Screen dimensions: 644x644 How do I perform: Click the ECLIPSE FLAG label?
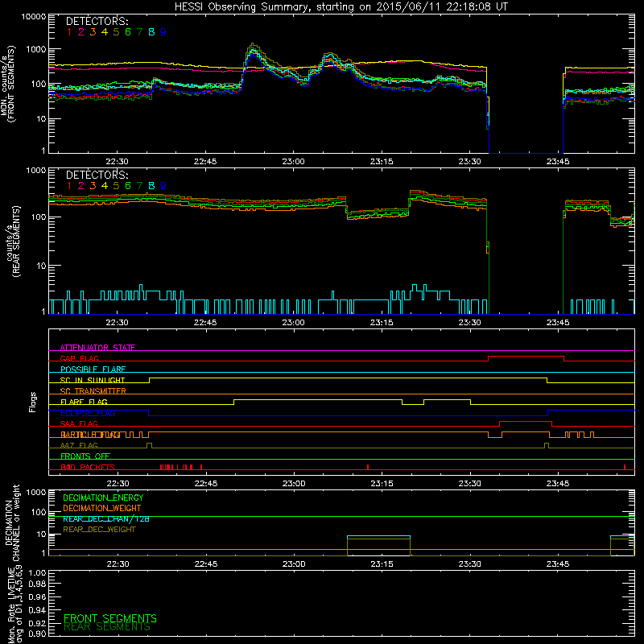click(88, 413)
